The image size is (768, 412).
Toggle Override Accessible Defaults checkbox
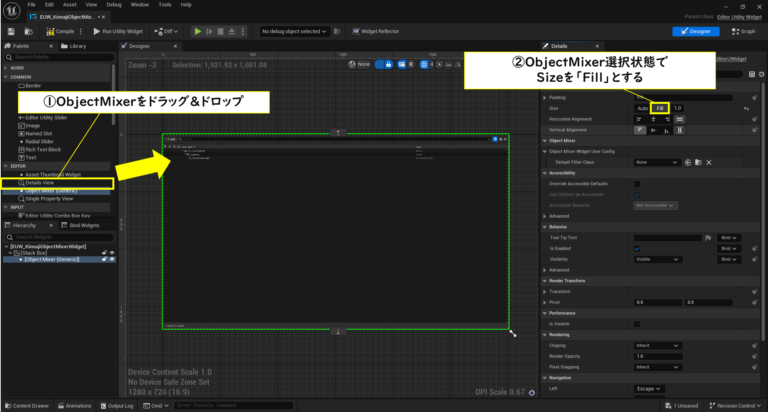click(x=637, y=183)
